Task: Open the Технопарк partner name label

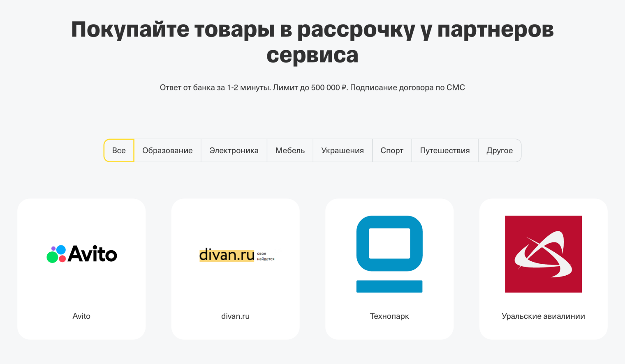Action: (389, 316)
